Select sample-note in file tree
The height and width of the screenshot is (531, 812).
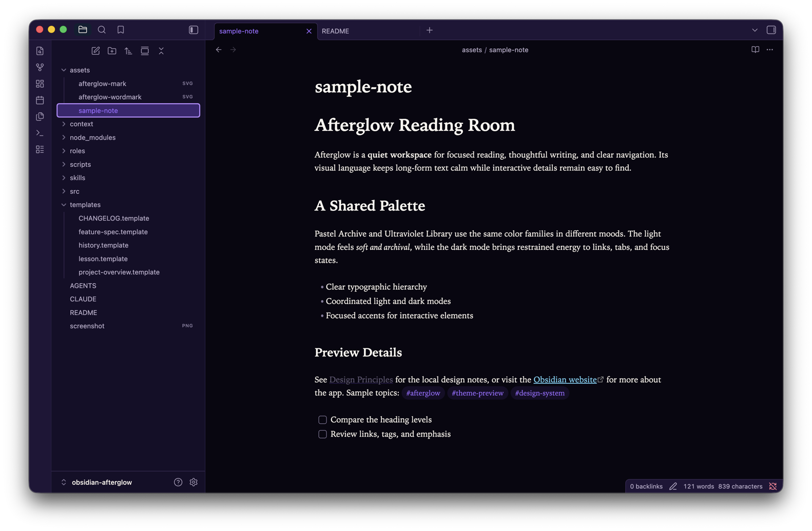coord(128,110)
